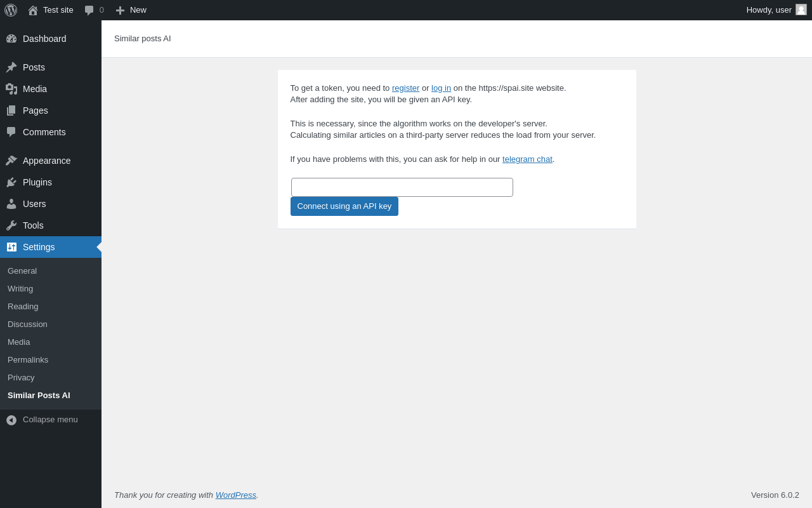
Task: Open the Tools menu
Action: (x=51, y=225)
